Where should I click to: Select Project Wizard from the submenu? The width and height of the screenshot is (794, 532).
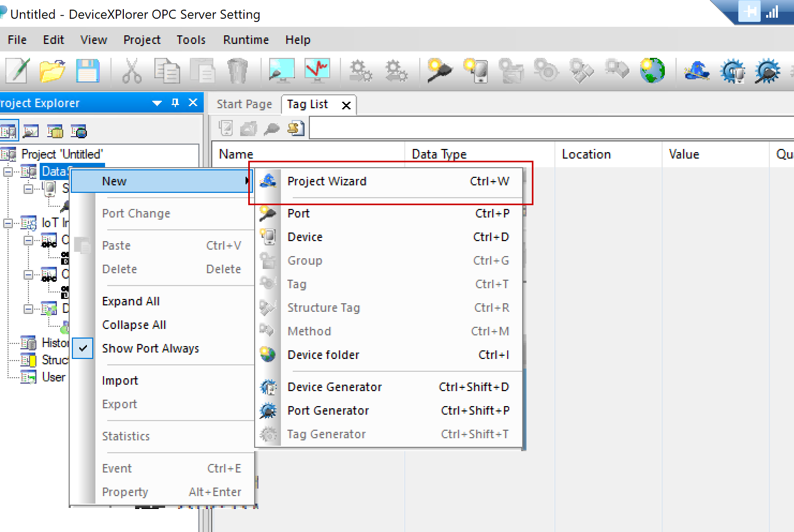326,181
